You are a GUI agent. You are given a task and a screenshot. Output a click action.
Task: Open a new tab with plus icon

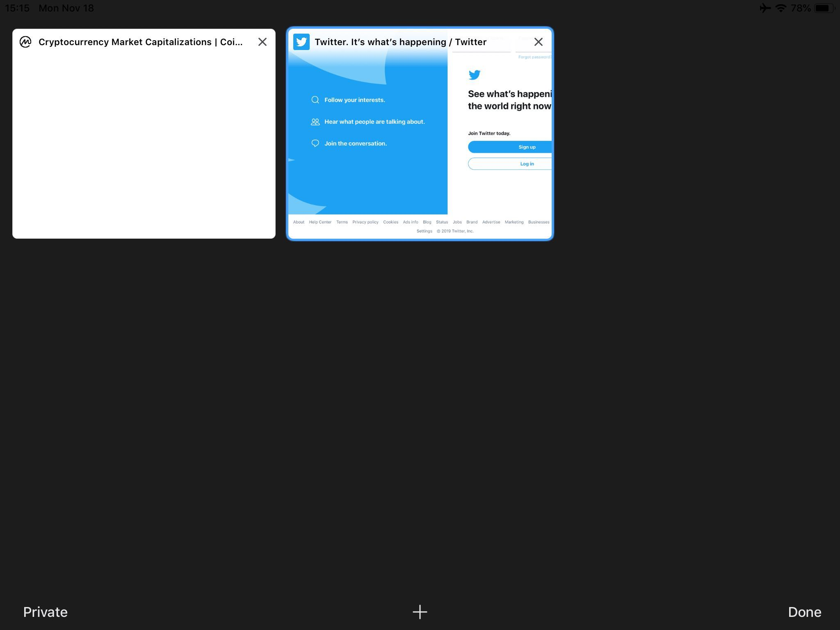click(x=420, y=612)
